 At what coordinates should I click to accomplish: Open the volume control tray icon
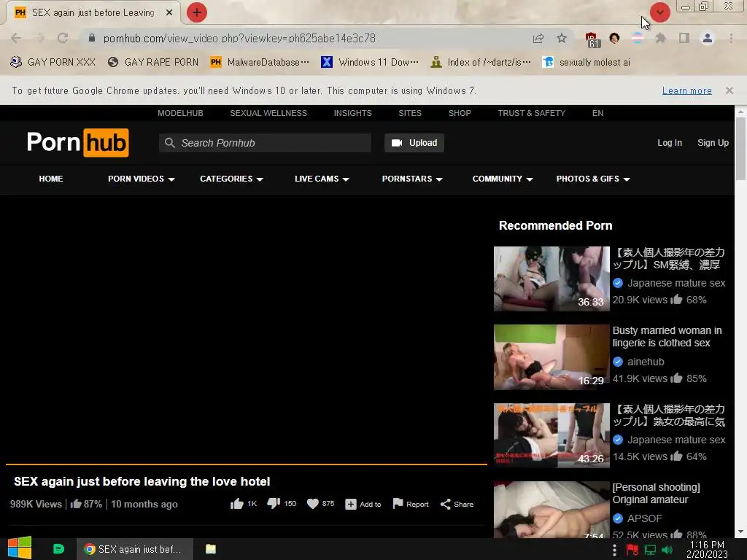pos(667,550)
